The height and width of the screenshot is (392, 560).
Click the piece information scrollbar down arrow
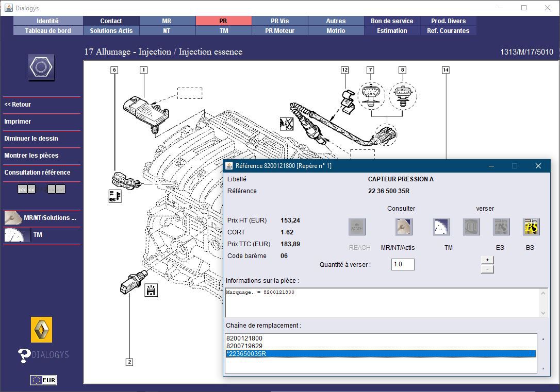(543, 313)
